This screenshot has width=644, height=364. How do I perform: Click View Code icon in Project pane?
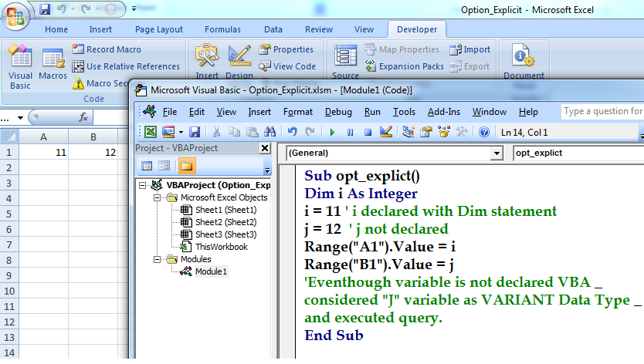[147, 166]
